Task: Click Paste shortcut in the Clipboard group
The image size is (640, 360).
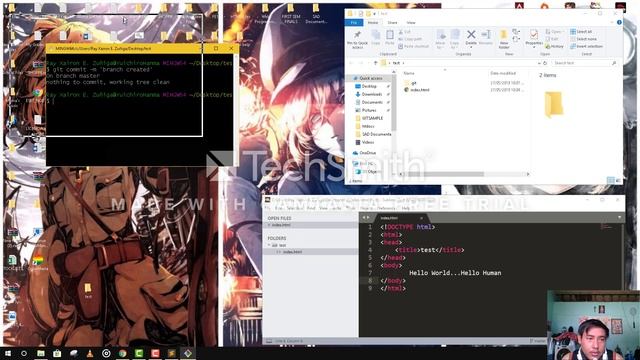Action: pyautogui.click(x=413, y=47)
